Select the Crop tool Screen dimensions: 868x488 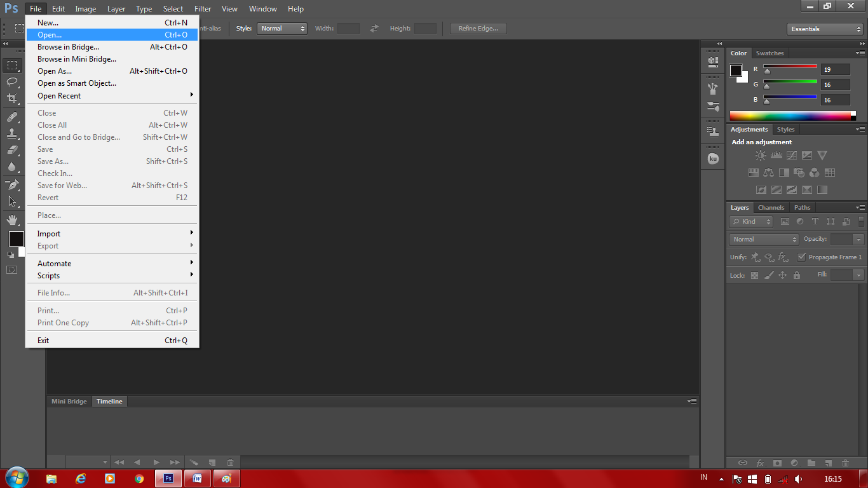[x=12, y=98]
